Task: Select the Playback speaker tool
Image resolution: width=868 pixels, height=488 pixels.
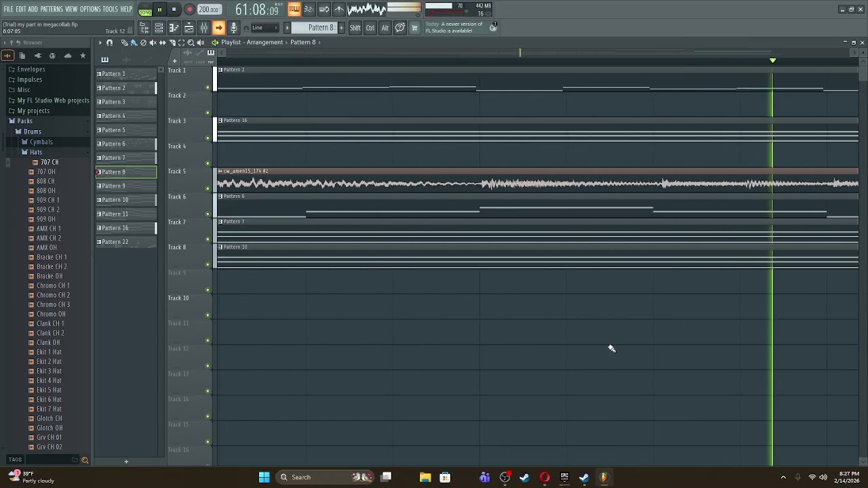Action: tap(200, 43)
